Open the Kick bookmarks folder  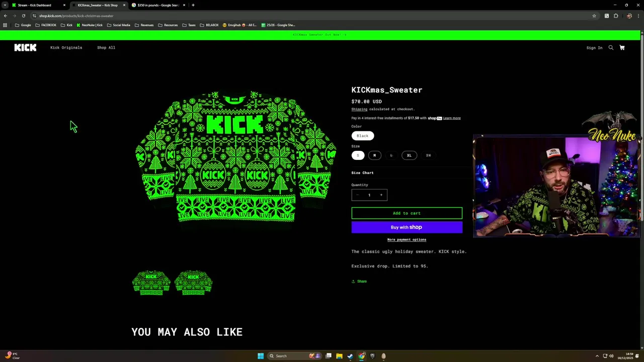point(66,25)
